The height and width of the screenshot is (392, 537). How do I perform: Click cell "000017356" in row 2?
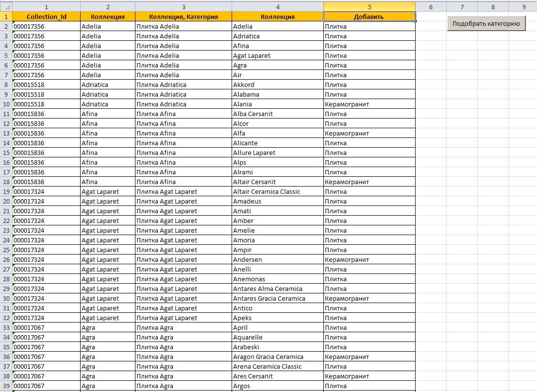coord(46,26)
